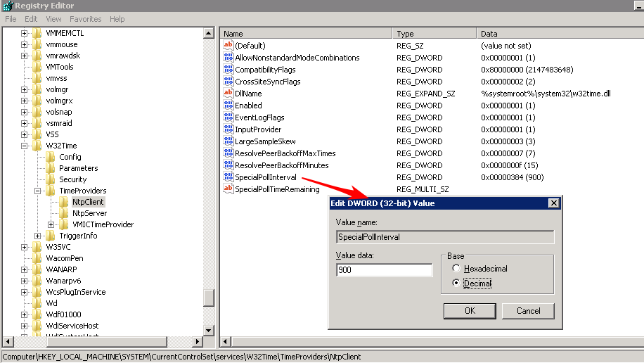Collapse the W32Time tree node

click(25, 146)
